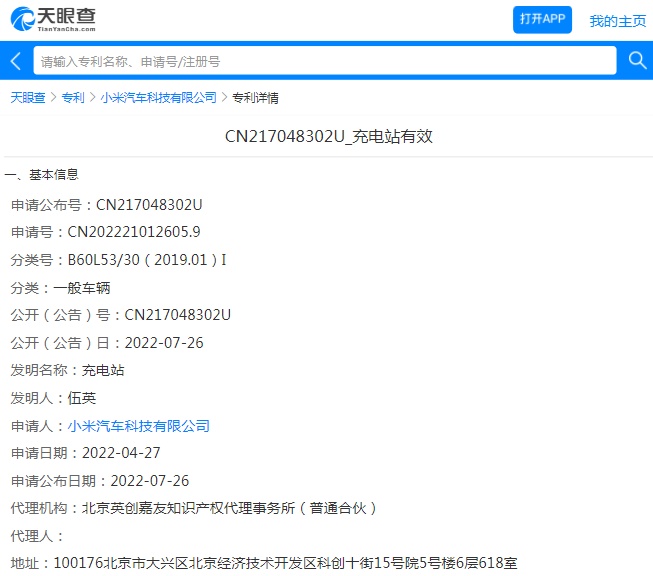Click 分类 value 一般车辆
The image size is (653, 576).
82,288
